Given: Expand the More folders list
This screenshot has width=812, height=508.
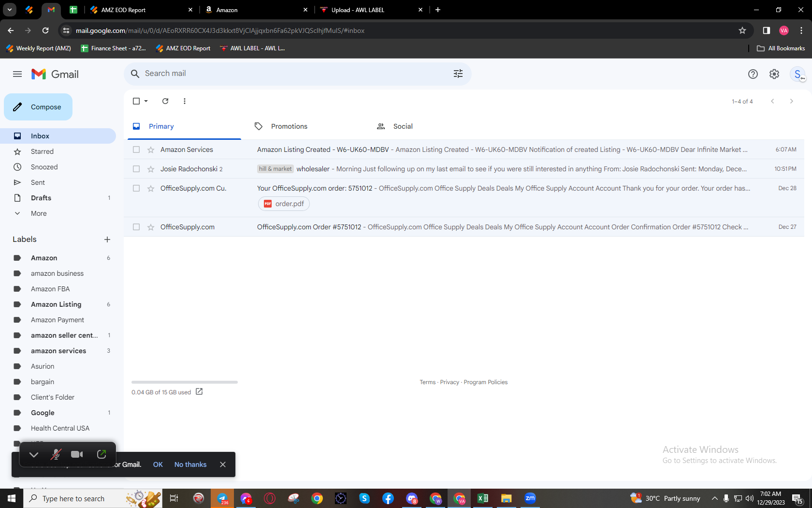Looking at the screenshot, I should pyautogui.click(x=58, y=213).
